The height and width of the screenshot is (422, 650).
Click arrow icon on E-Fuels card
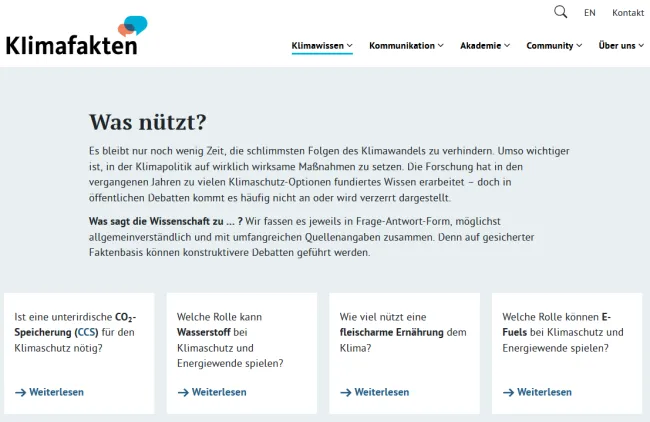tap(509, 392)
